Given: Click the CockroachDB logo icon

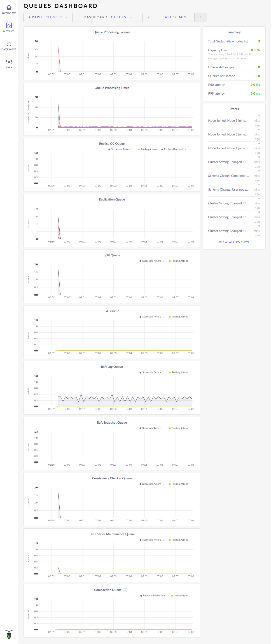Looking at the screenshot, I should [9, 634].
